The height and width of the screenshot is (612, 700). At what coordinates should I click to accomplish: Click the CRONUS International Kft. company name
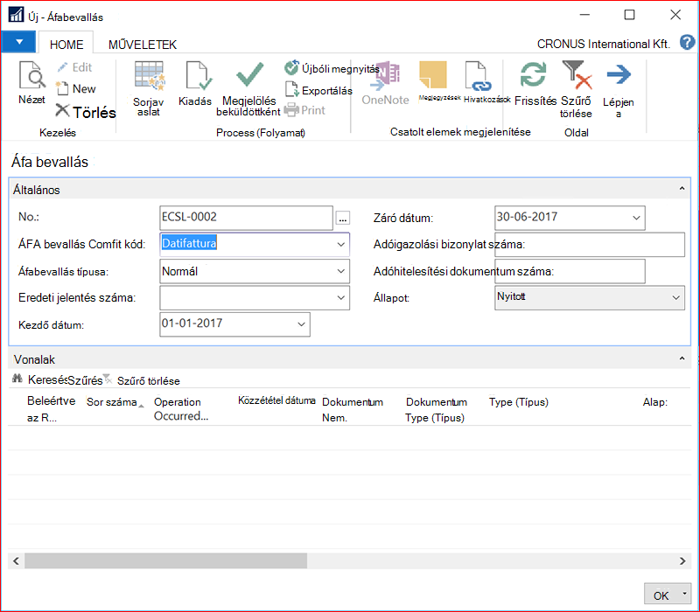click(x=603, y=44)
